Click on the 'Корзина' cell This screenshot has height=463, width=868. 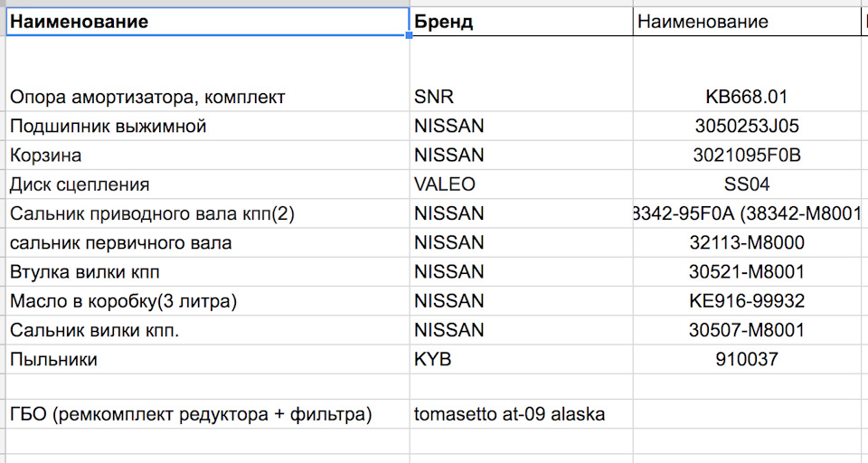208,155
